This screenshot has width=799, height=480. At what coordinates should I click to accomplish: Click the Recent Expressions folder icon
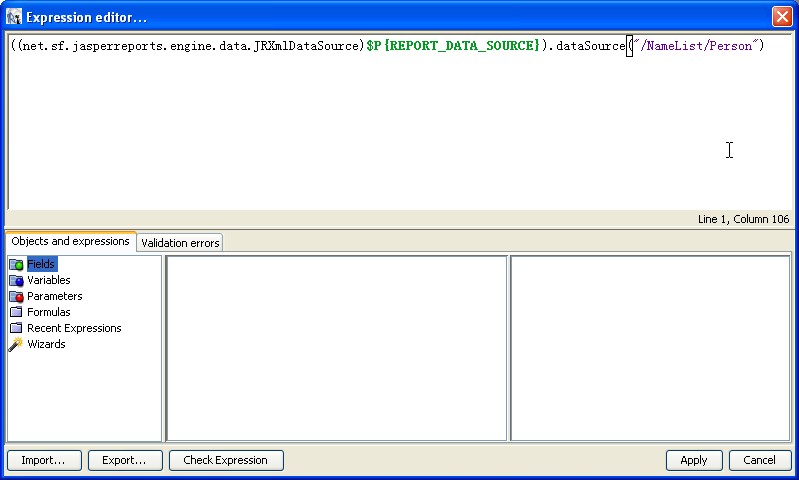point(16,328)
